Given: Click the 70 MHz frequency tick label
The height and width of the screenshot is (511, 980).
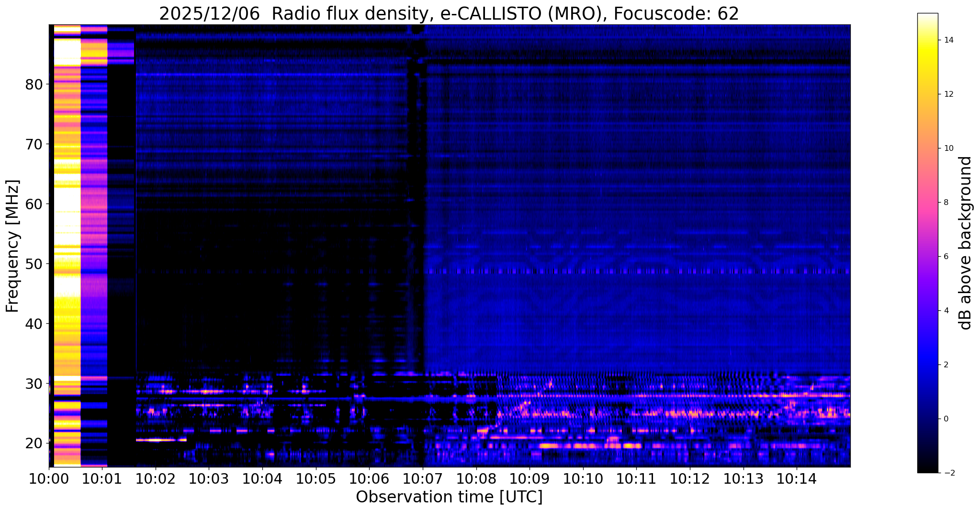Looking at the screenshot, I should [x=34, y=145].
